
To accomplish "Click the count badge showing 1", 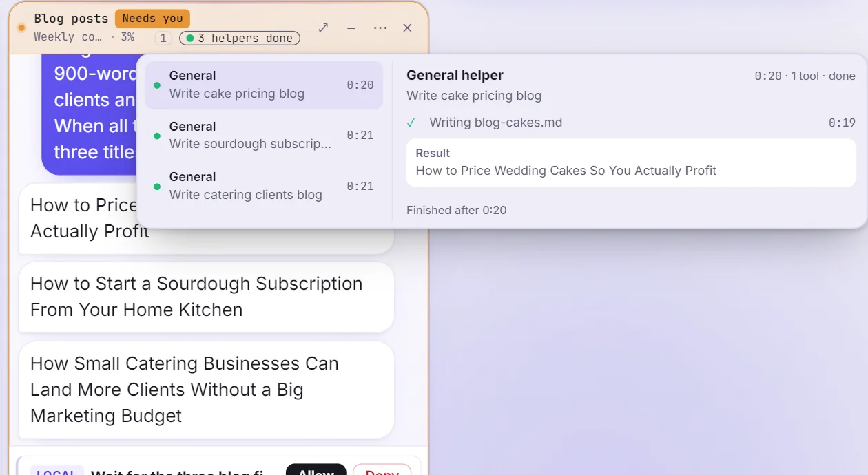I will coord(163,38).
